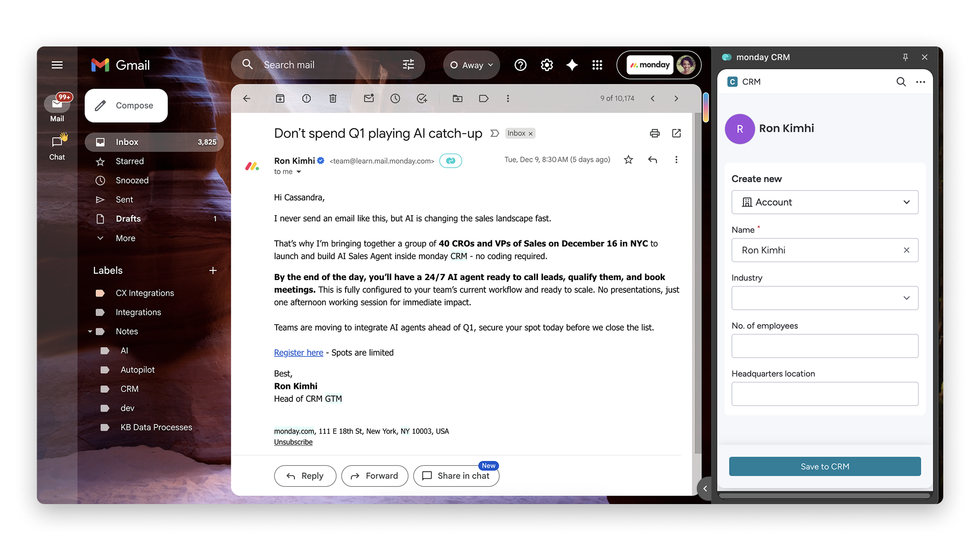This screenshot has height=551, width=980.
Task: Add the email to tasks
Action: [422, 98]
